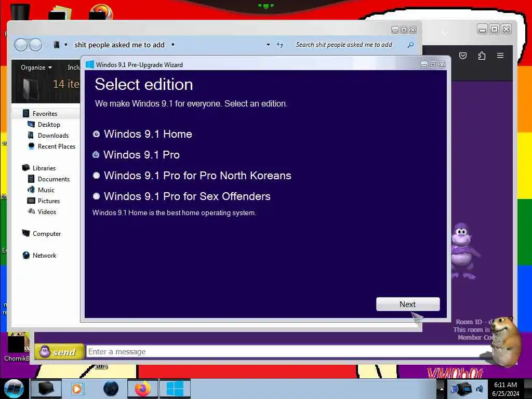
Task: Click the refresh icon beside address bar
Action: click(280, 45)
